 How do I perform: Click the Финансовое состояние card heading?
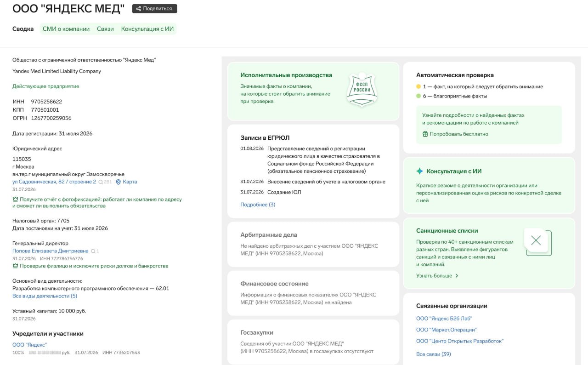[274, 284]
